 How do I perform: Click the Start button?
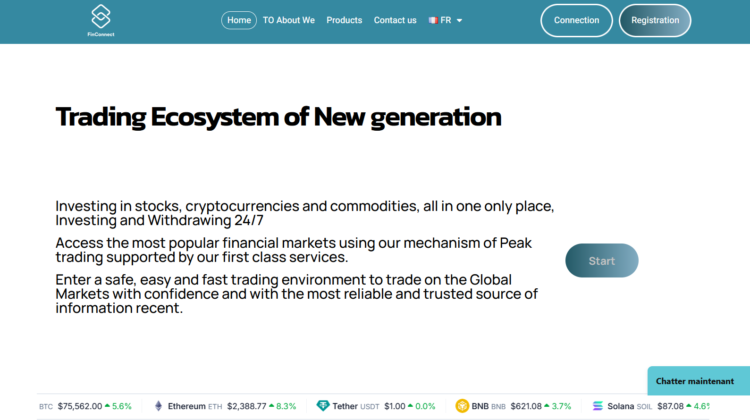(601, 261)
